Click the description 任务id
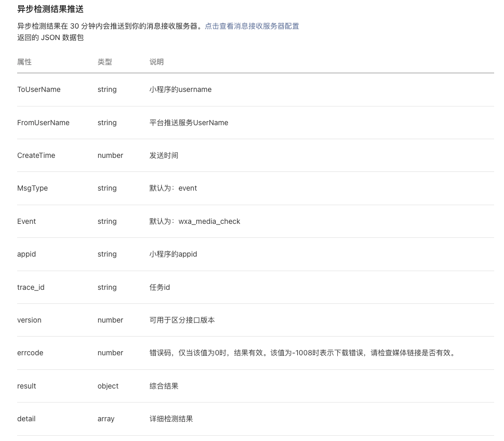Image resolution: width=504 pixels, height=441 pixels. [x=160, y=287]
